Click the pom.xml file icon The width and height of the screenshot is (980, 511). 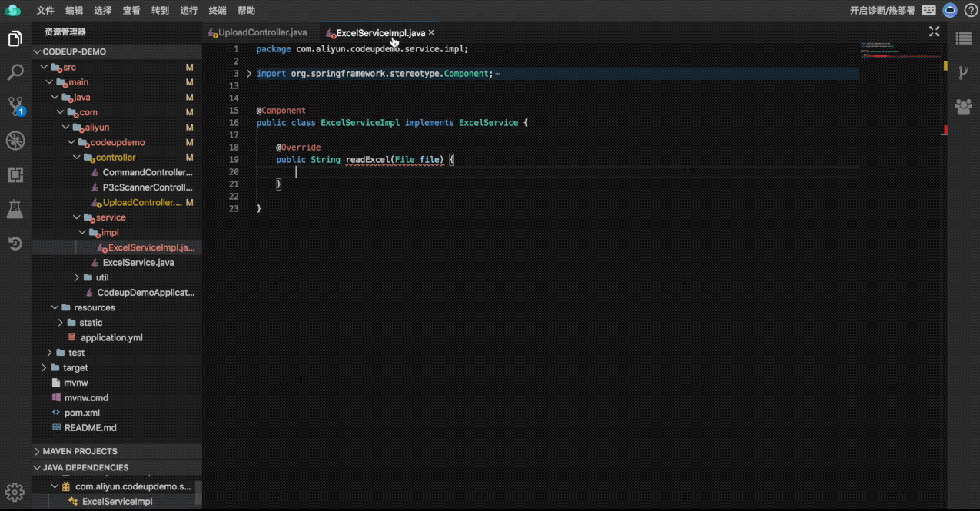[56, 413]
